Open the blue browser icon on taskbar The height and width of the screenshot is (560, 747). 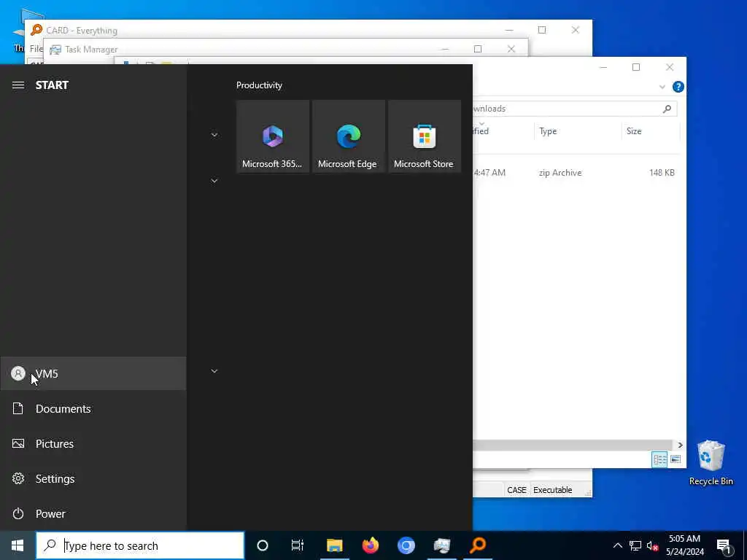tap(406, 545)
